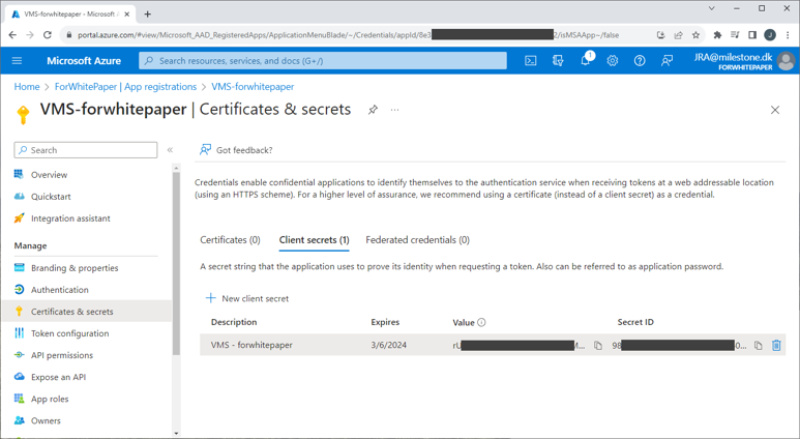Open the Azure portal hamburger menu

click(17, 61)
